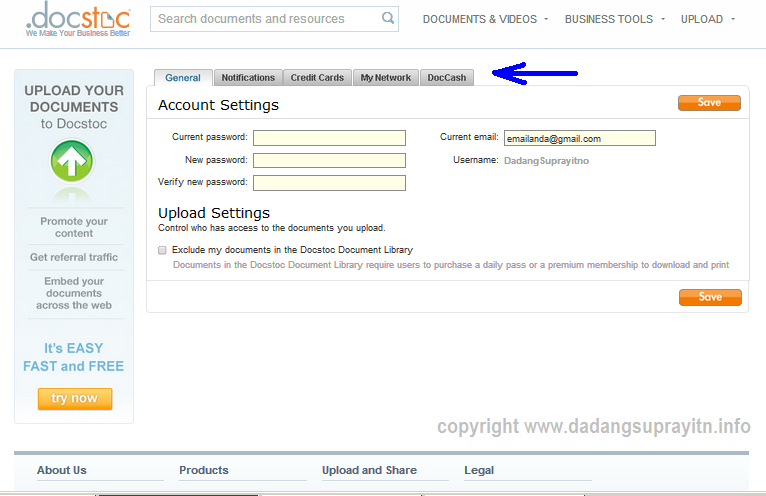Screen dimensions: 766x496
Task: Enable Exclude my documents checkbox
Action: tap(162, 250)
